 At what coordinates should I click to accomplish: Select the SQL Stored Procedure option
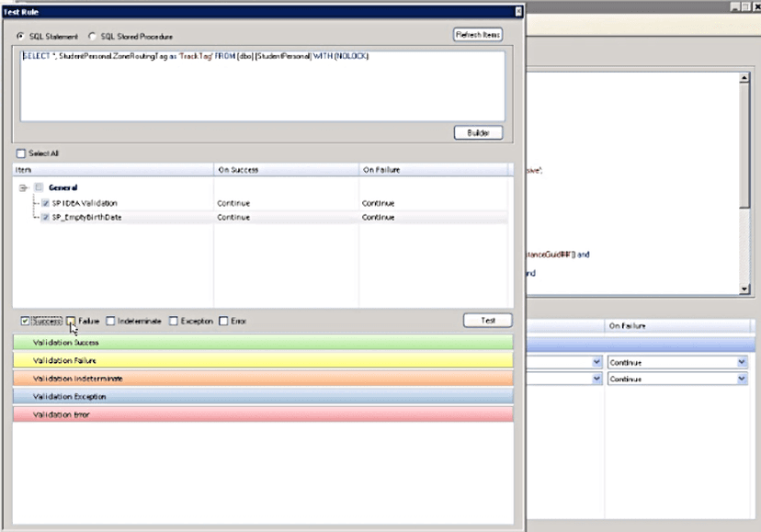92,35
